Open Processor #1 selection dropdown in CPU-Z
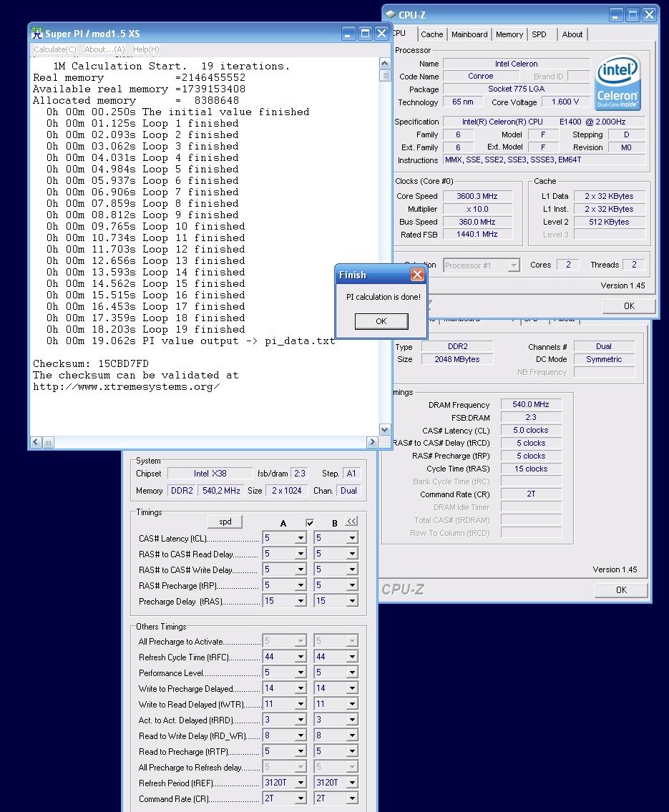The height and width of the screenshot is (812, 669). click(513, 265)
